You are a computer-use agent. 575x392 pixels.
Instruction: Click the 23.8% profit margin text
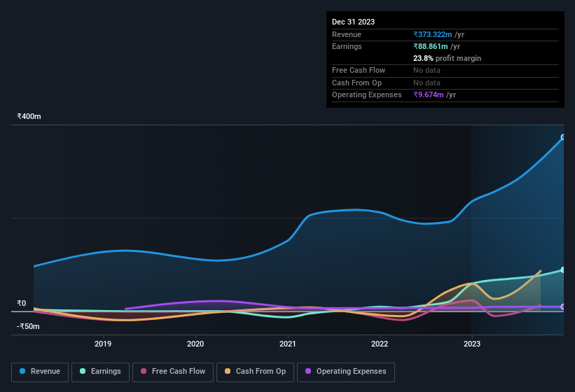447,58
